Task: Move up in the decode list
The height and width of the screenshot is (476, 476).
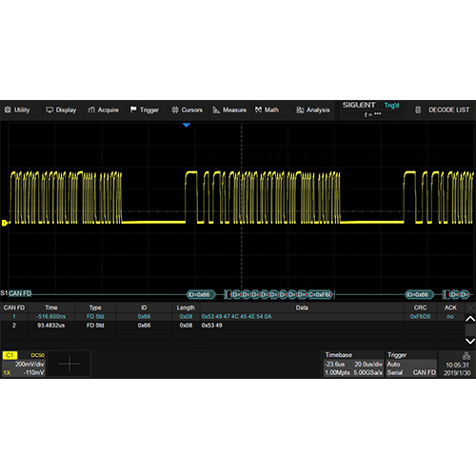Action: [x=470, y=319]
